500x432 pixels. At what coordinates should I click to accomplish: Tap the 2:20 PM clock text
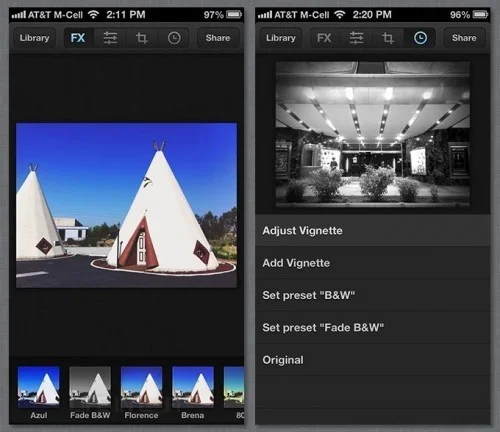[372, 15]
